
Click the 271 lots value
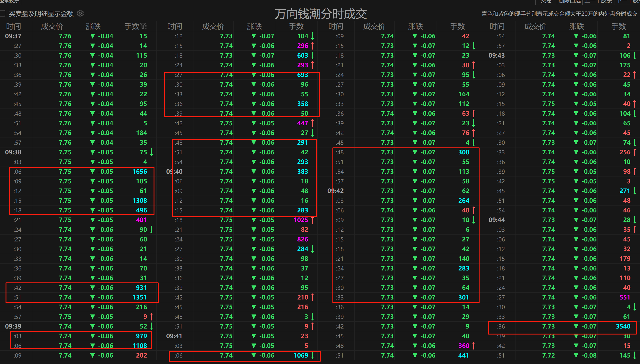625,191
